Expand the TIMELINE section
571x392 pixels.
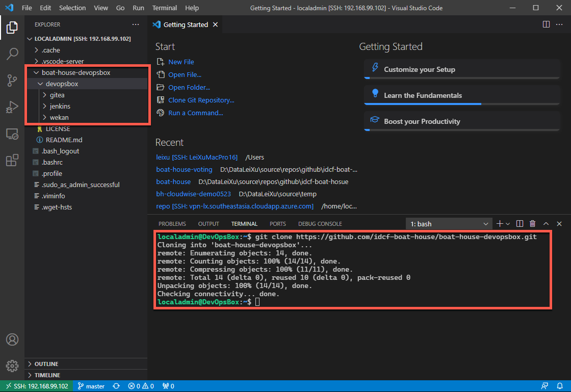point(86,375)
